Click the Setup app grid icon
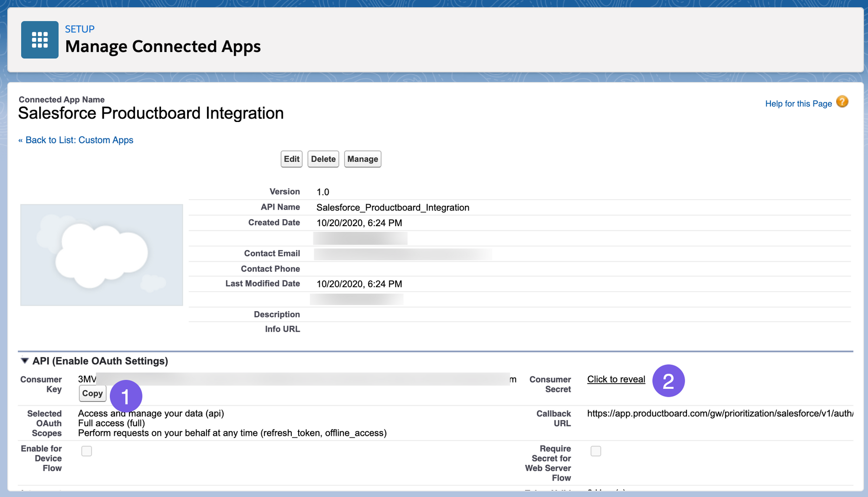 point(39,39)
